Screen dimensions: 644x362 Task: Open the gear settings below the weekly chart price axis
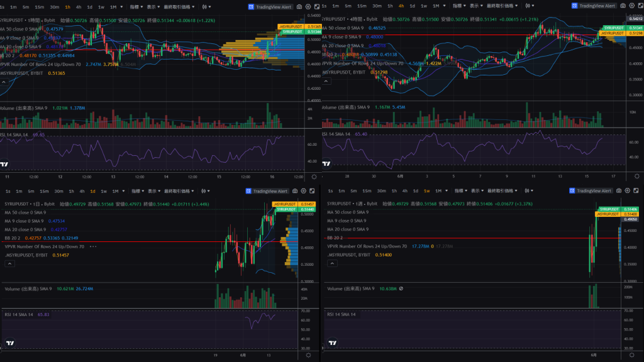631,354
